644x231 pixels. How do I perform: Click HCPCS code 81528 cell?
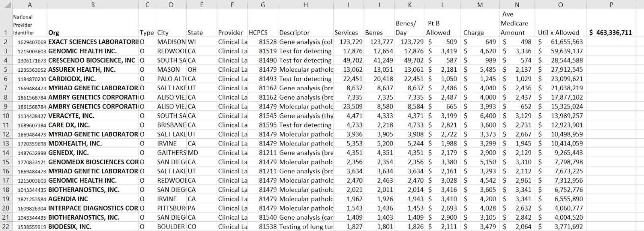click(263, 42)
